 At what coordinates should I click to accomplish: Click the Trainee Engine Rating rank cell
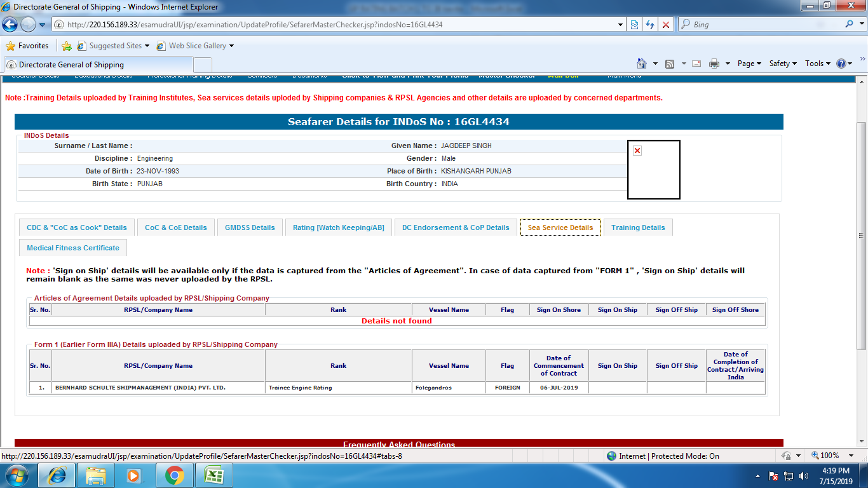[x=339, y=388]
